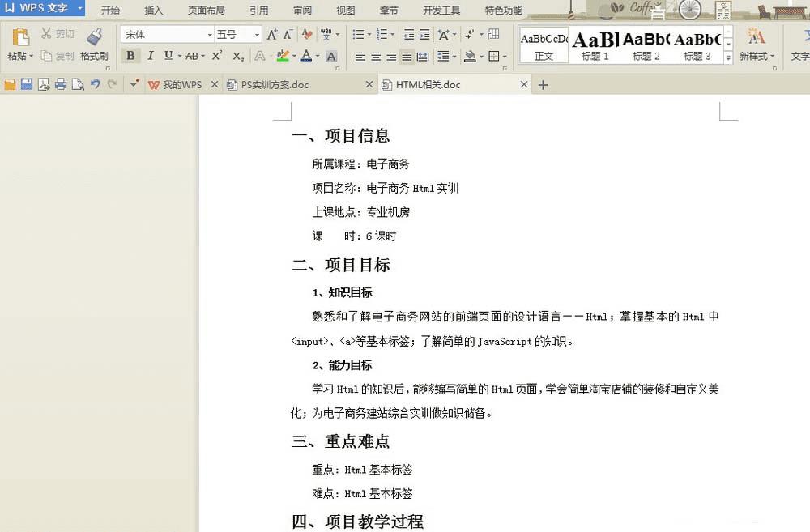
Task: Increase font size with A+ icon
Action: click(x=271, y=35)
